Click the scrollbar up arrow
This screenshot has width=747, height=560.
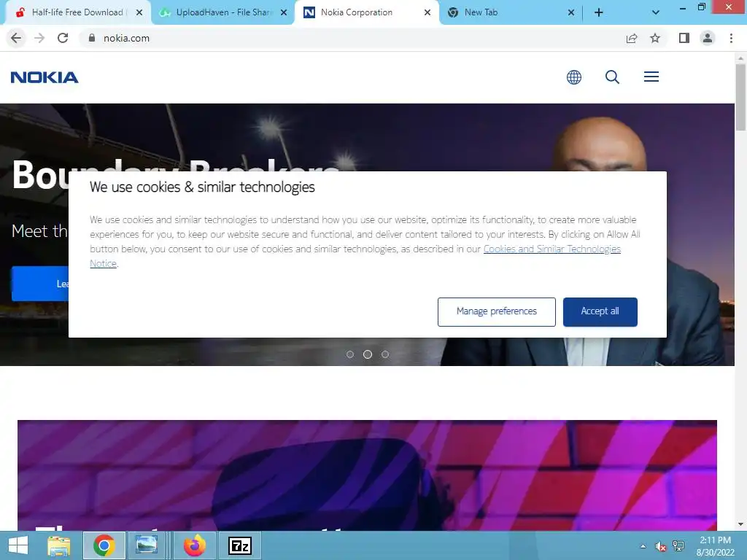pos(740,58)
